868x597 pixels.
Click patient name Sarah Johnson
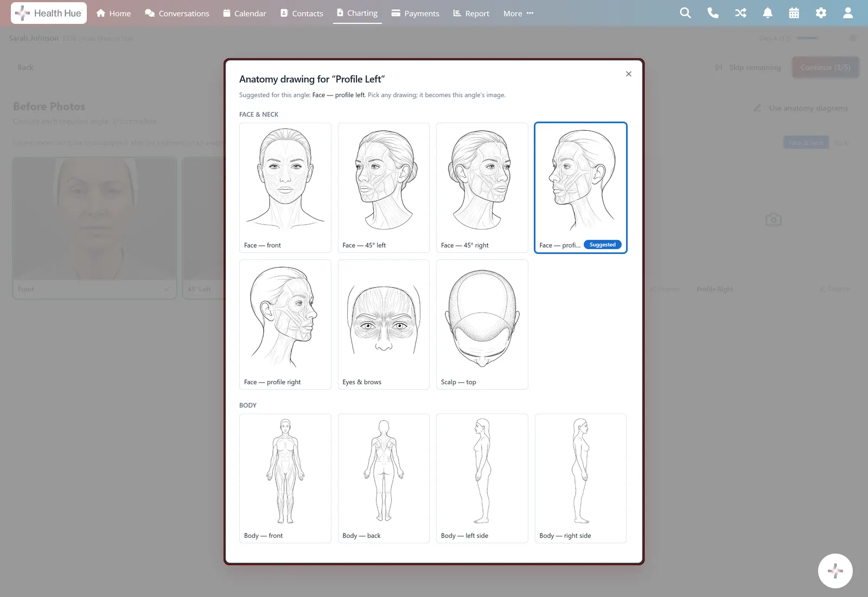click(x=34, y=38)
